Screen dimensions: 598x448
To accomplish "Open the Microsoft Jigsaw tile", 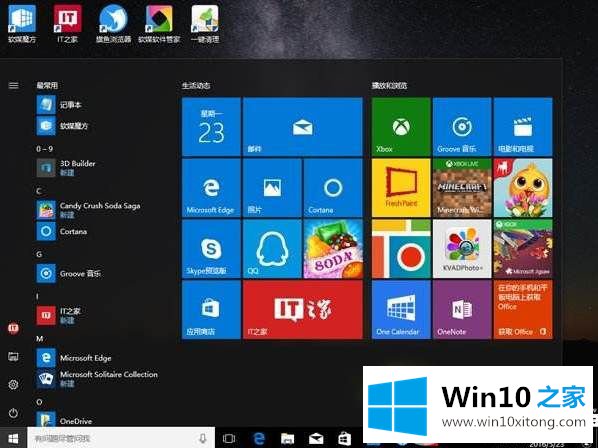I will (523, 249).
